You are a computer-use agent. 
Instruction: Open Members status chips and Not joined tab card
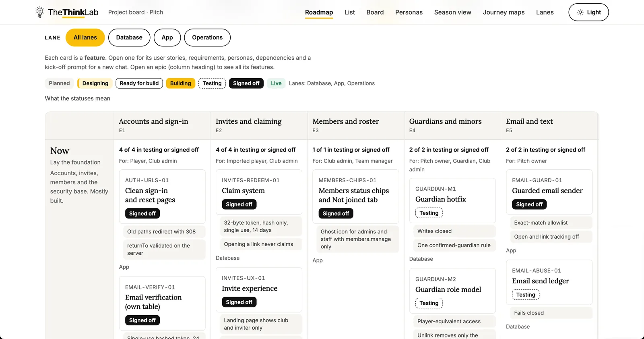pos(356,197)
